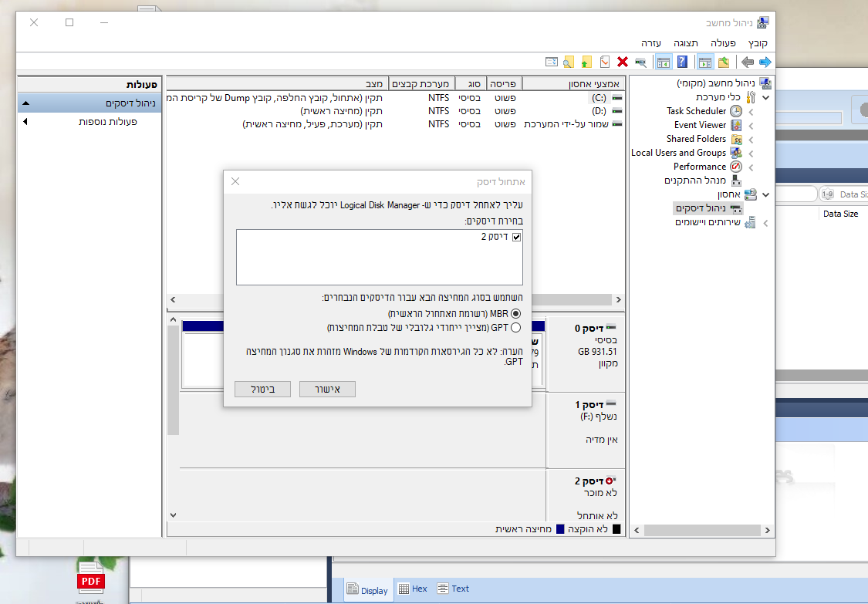This screenshot has width=868, height=604.
Task: Select the Shared Folders icon in tree
Action: [x=736, y=139]
